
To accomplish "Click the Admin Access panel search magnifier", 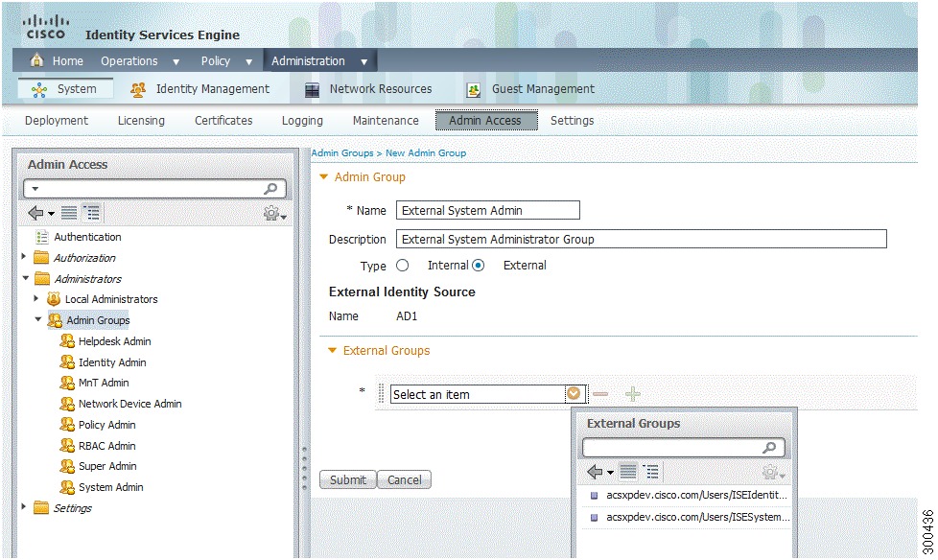I will pos(271,189).
